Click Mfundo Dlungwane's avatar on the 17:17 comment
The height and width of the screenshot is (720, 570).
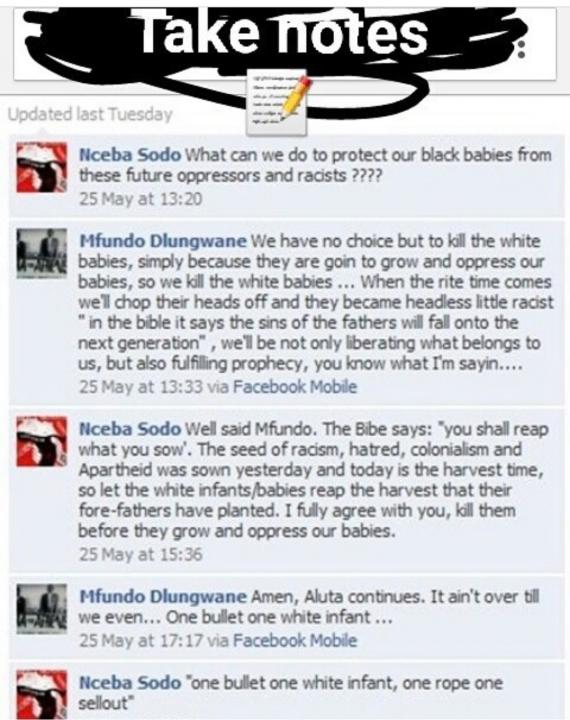click(42, 608)
